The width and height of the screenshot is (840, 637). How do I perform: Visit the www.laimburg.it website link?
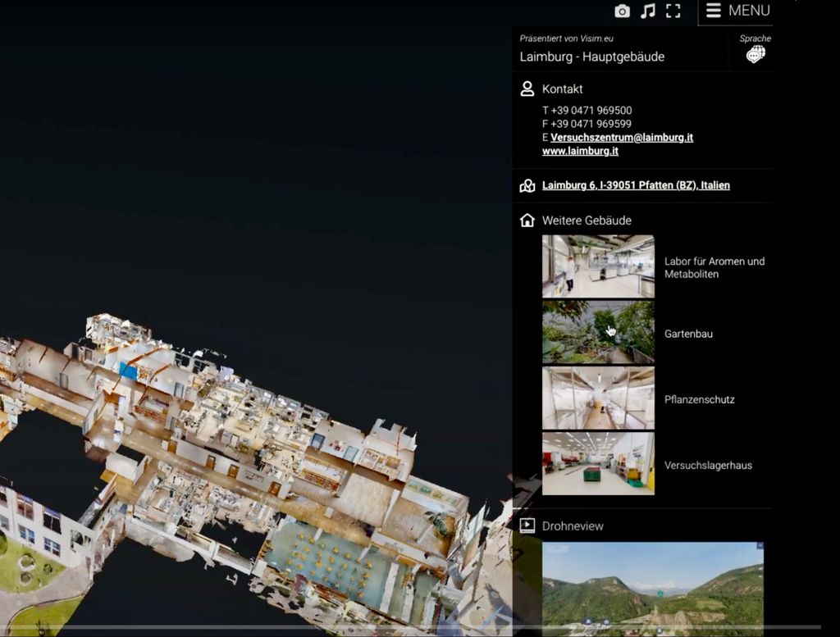coord(580,152)
